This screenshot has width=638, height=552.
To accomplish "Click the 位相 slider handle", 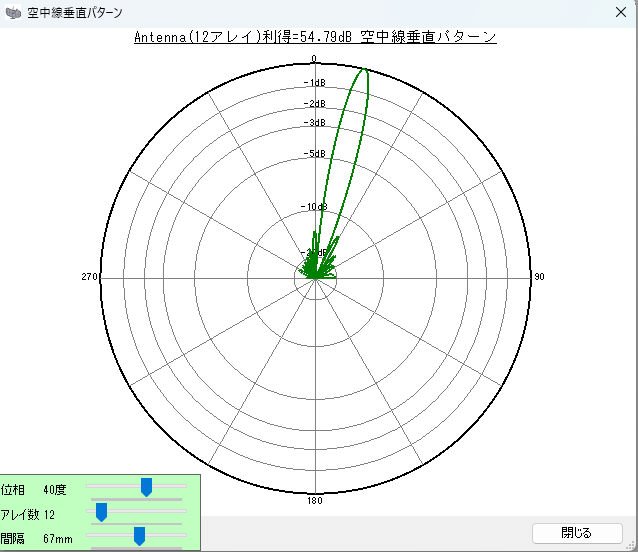I will [x=146, y=487].
